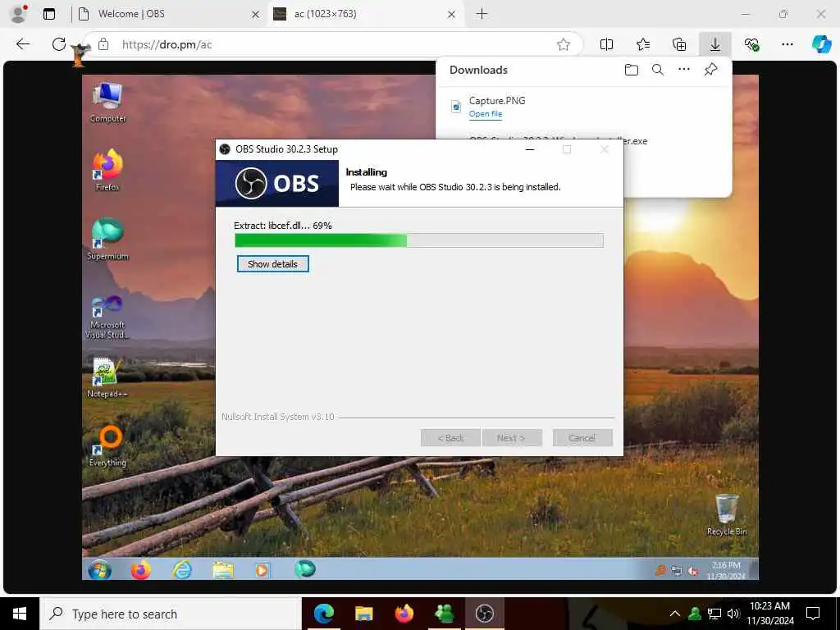The image size is (840, 630).
Task: Open Windows Explorer from the Windows 7 taskbar
Action: point(223,569)
